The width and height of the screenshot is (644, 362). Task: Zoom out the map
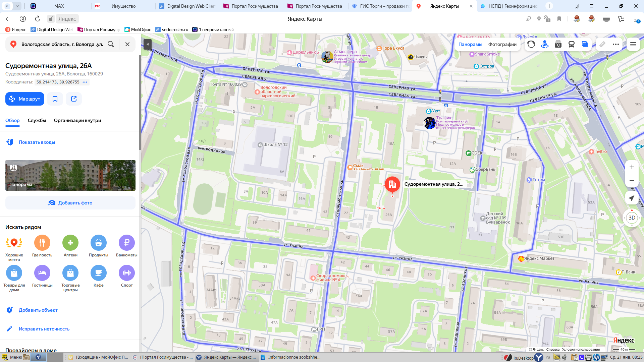pos(632,180)
